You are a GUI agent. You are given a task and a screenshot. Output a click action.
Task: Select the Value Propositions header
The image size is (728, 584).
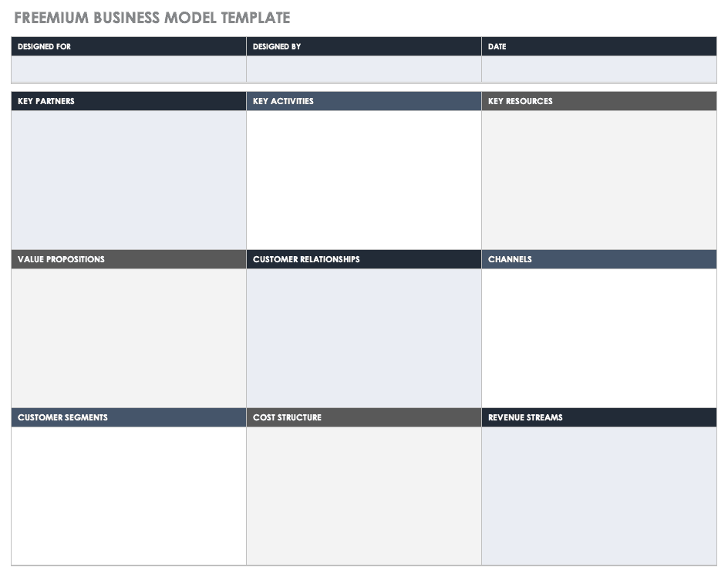coord(129,259)
